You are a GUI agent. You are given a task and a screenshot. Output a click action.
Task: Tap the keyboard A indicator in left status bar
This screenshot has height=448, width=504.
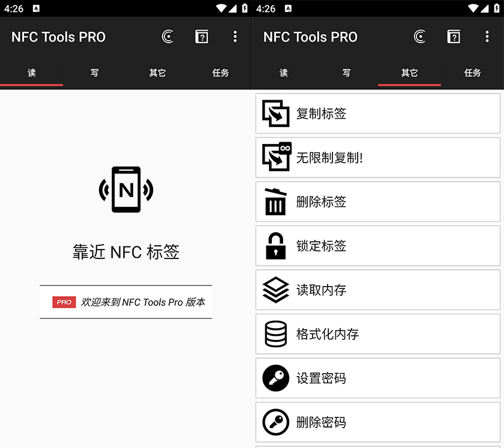[x=37, y=8]
